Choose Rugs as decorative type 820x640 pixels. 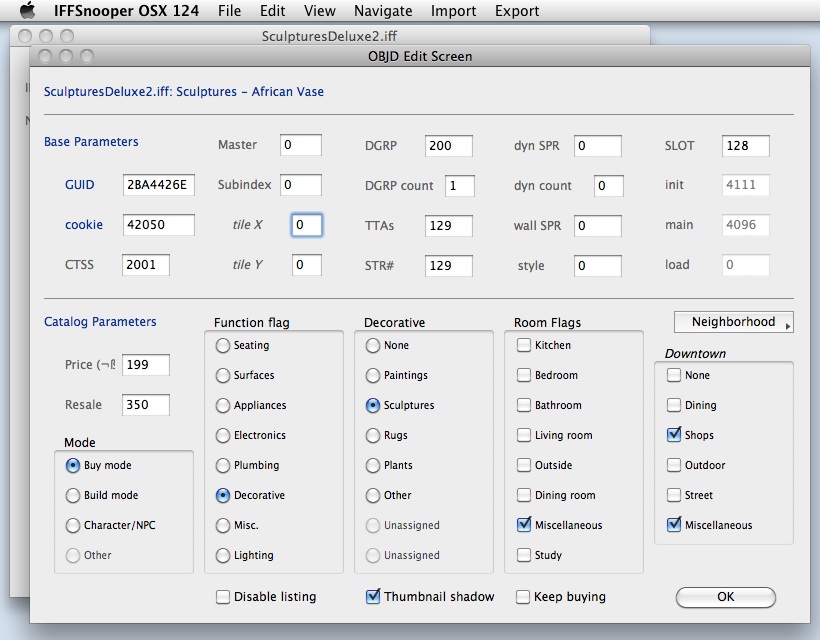374,435
